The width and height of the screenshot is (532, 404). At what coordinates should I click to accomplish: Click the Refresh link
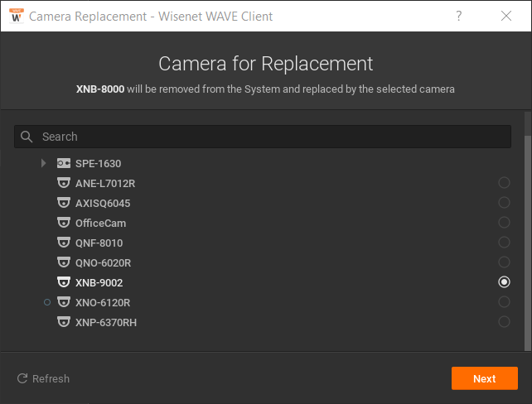click(x=43, y=378)
